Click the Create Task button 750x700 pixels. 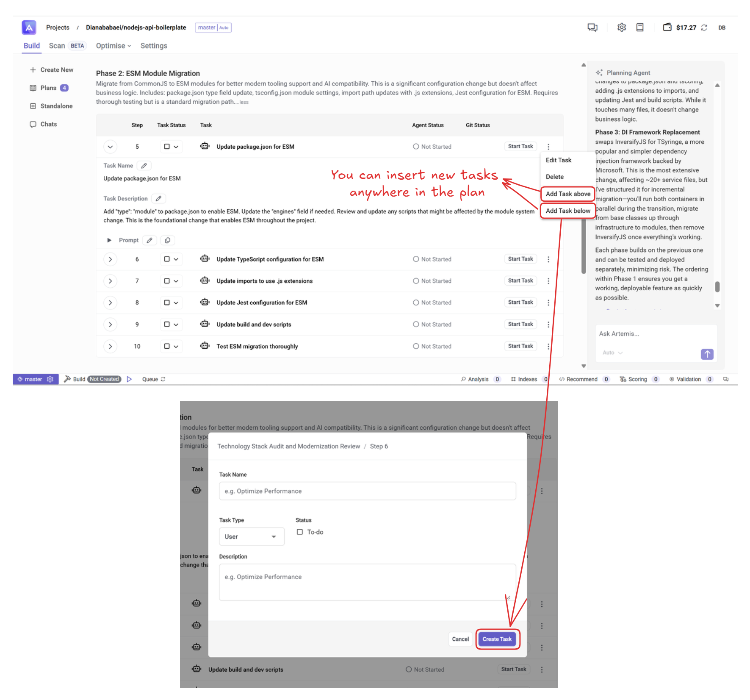(497, 639)
